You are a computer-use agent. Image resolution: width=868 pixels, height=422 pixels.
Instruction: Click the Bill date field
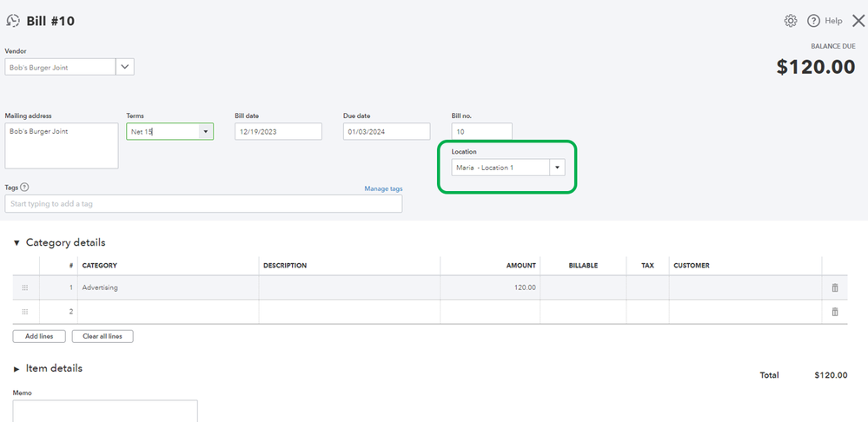click(x=278, y=131)
